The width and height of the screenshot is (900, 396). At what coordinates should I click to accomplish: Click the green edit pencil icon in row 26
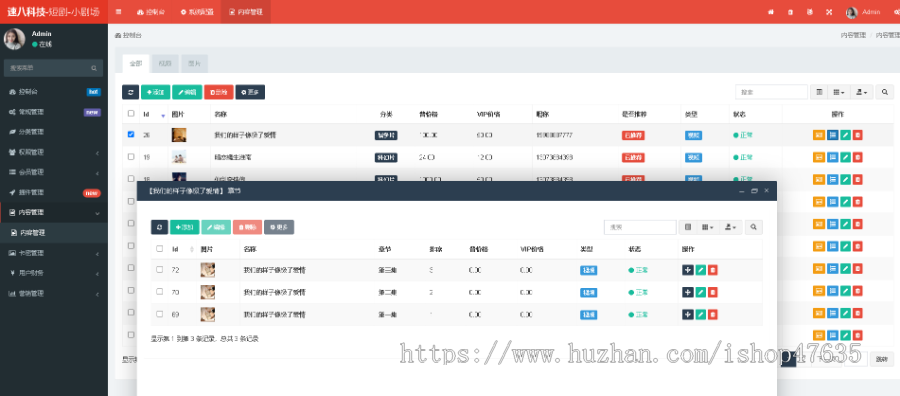(x=845, y=135)
